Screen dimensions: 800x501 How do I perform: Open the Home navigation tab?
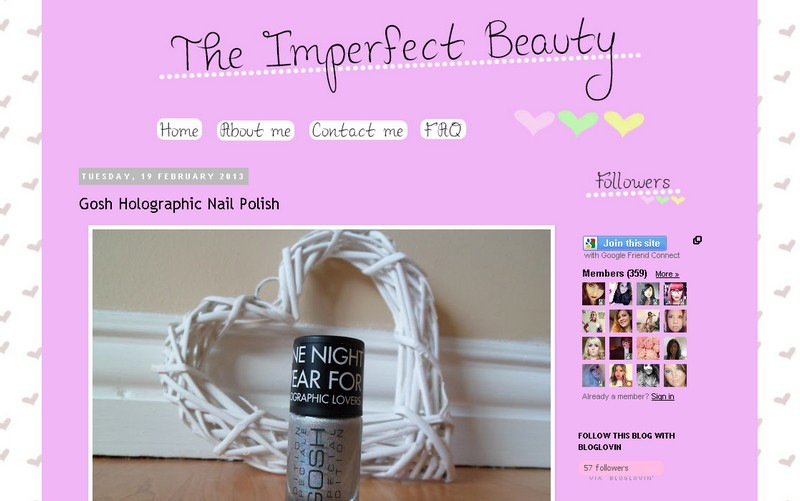click(179, 130)
